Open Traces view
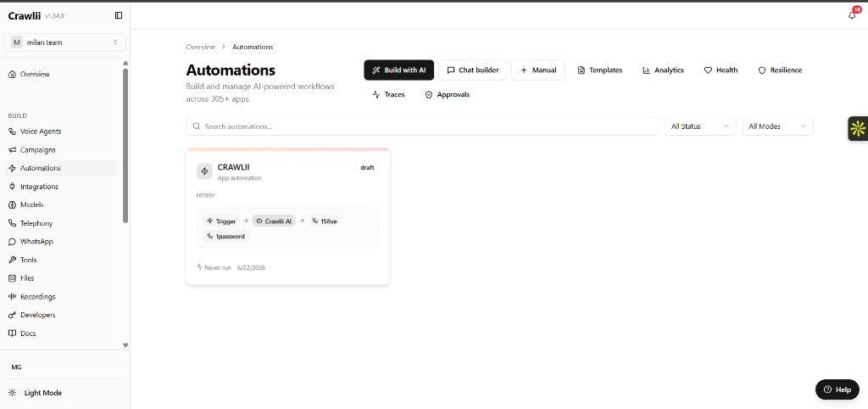The width and height of the screenshot is (868, 409). coord(388,95)
